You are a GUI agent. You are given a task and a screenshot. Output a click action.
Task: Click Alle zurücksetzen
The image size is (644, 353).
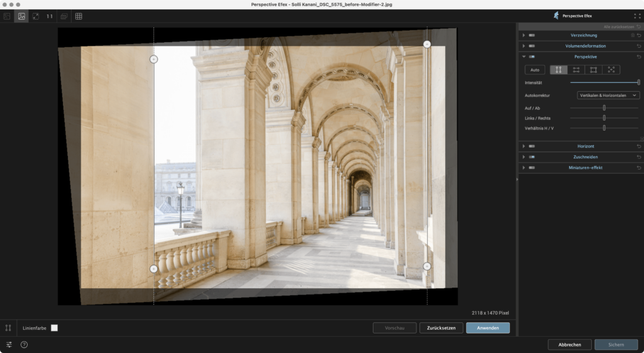(619, 26)
